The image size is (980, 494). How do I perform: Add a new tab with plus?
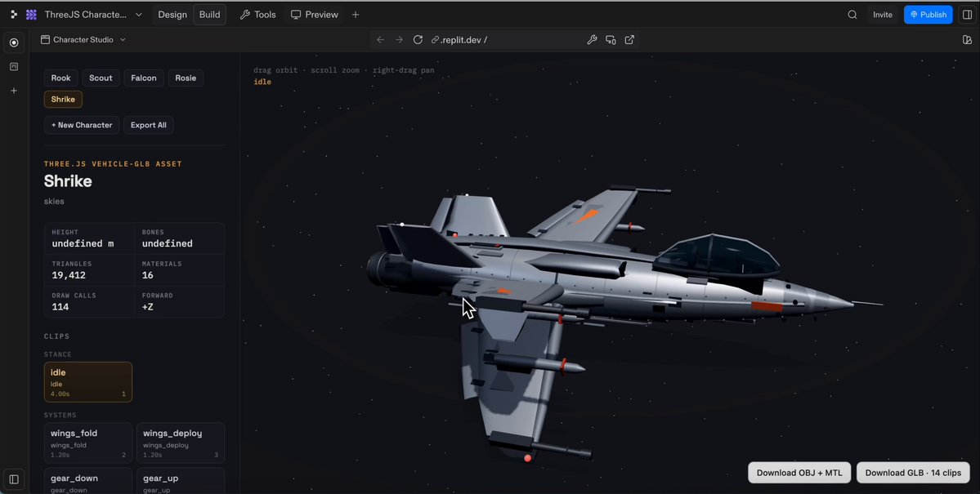coord(356,15)
